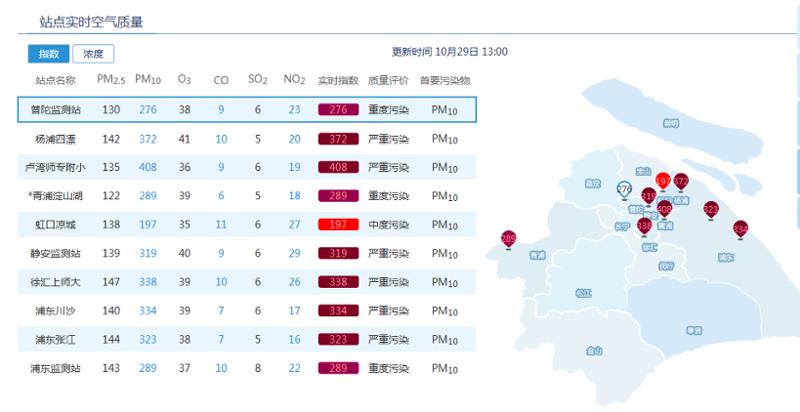Click the 276 map marker for Putuo station
This screenshot has height=412, width=800.
[x=624, y=189]
